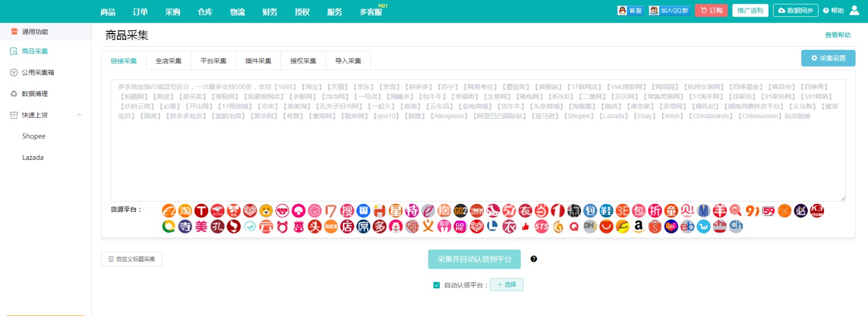Select the red K3 platform icon
The height and width of the screenshot is (316, 868).
click(817, 211)
